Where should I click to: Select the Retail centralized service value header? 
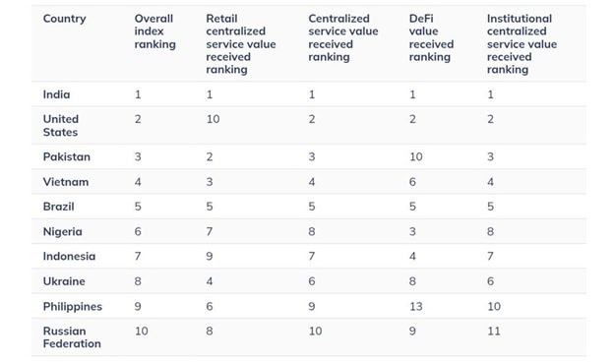[x=241, y=44]
